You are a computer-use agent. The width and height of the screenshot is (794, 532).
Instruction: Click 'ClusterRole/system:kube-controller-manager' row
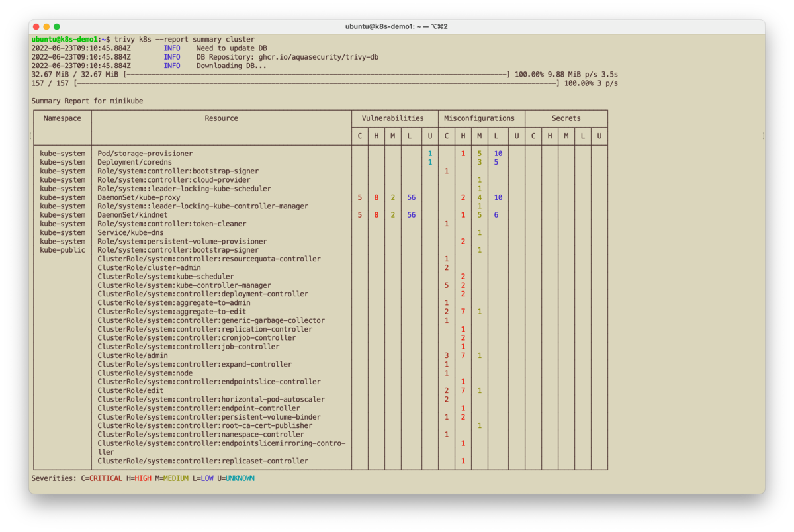pos(184,285)
